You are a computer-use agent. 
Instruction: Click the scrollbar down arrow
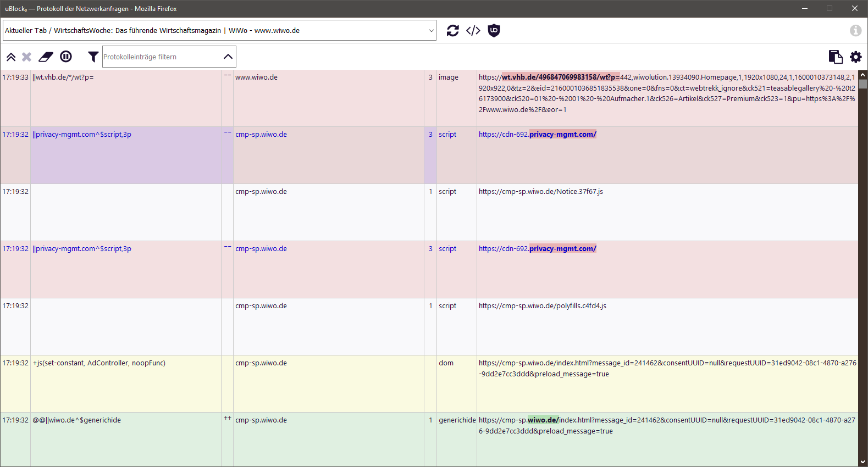pyautogui.click(x=863, y=462)
